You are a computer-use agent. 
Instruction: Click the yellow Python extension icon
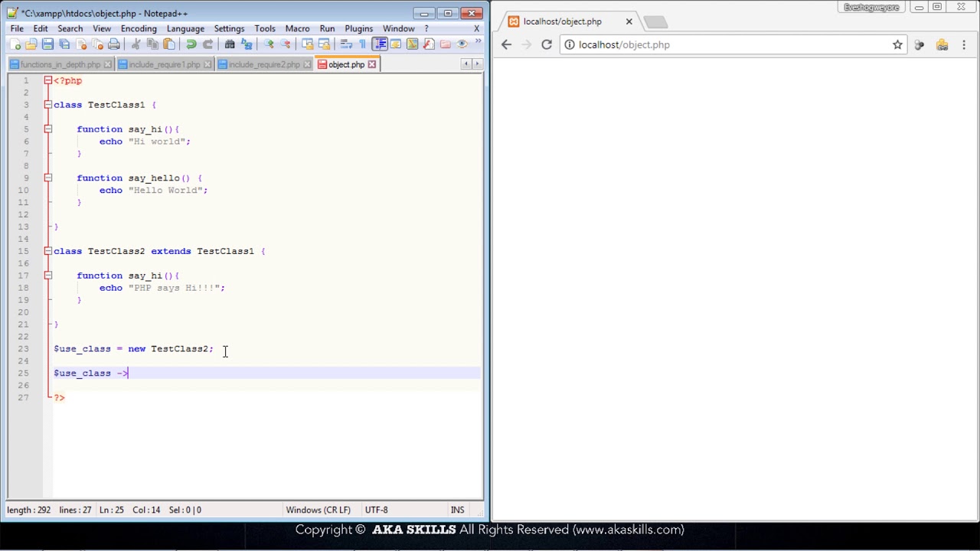pyautogui.click(x=942, y=44)
